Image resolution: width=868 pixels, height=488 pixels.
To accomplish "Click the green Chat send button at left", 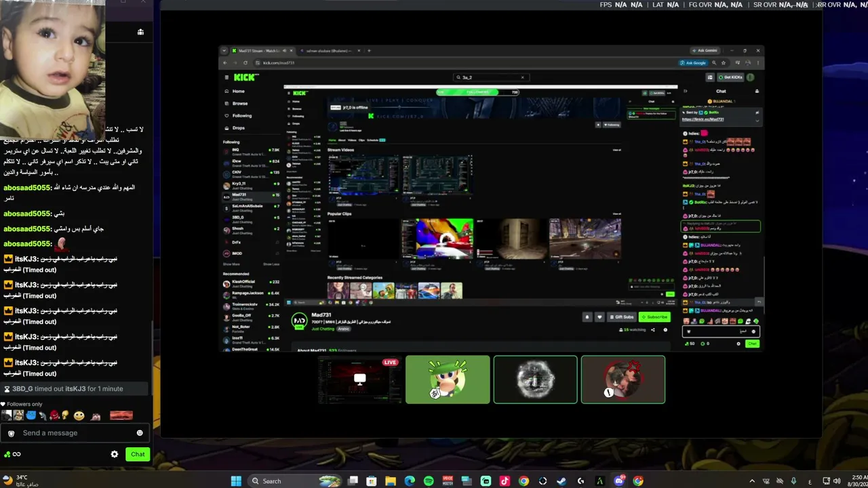I will click(138, 454).
